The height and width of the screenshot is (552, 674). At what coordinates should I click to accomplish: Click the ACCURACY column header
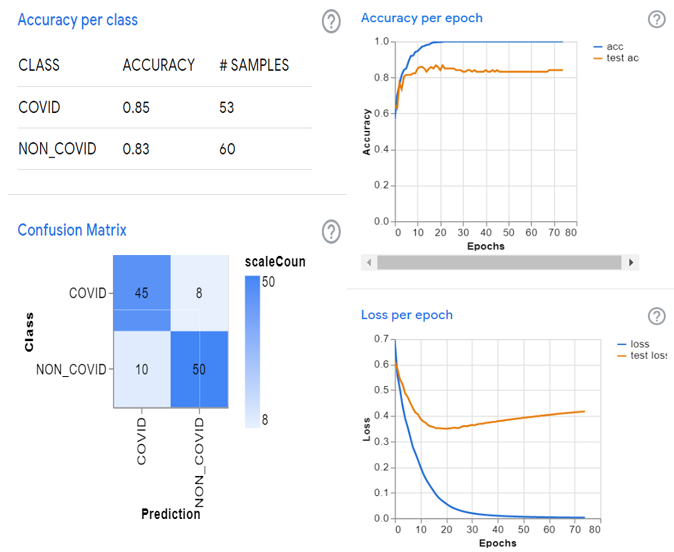[158, 65]
